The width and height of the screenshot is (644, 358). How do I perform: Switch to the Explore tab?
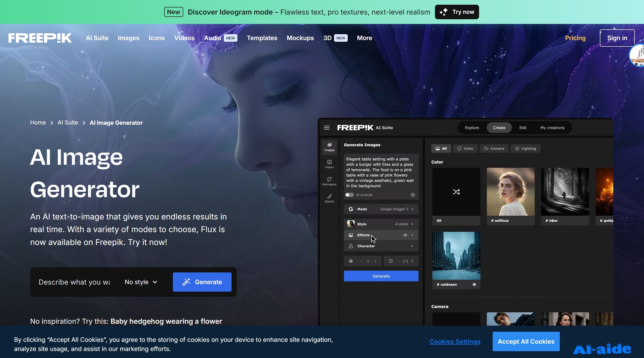click(x=472, y=128)
